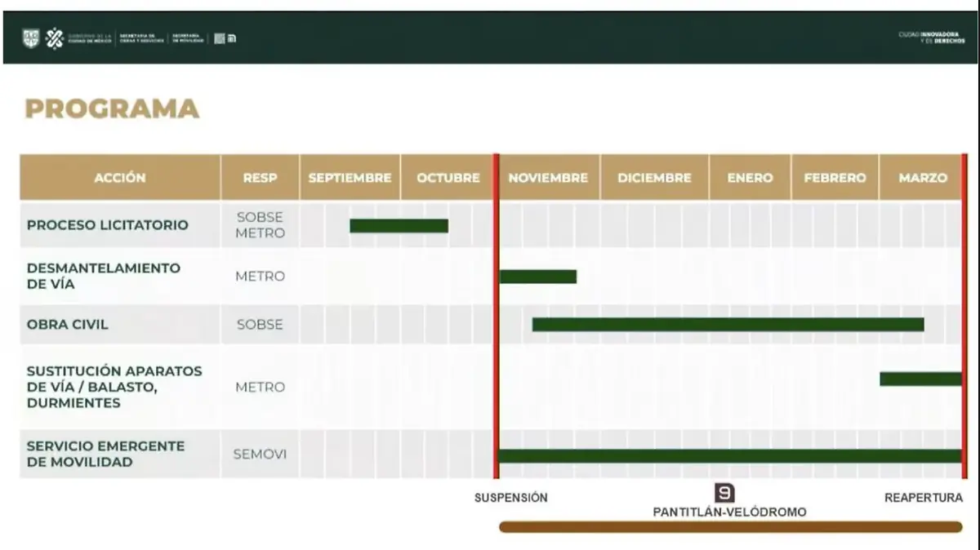This screenshot has width=980, height=550.
Task: Click the Proceso Licitatorio green Gantt bar
Action: [x=399, y=226]
